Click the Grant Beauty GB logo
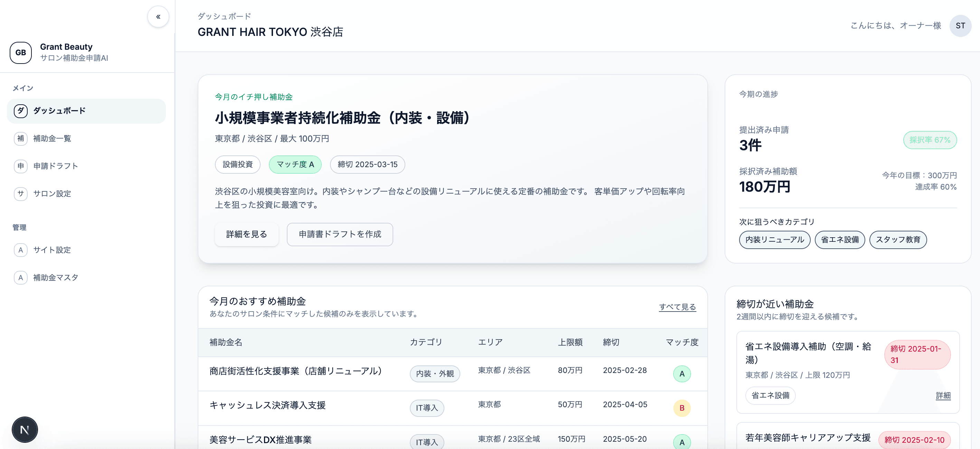Viewport: 980px width, 449px height. click(x=20, y=53)
